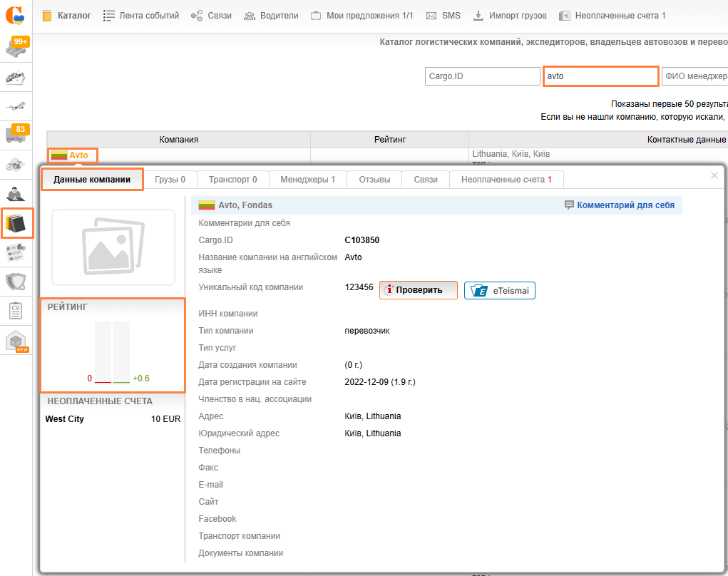Switch to the Менеджеры 1 tab
This screenshot has height=576, width=728.
[x=307, y=180]
